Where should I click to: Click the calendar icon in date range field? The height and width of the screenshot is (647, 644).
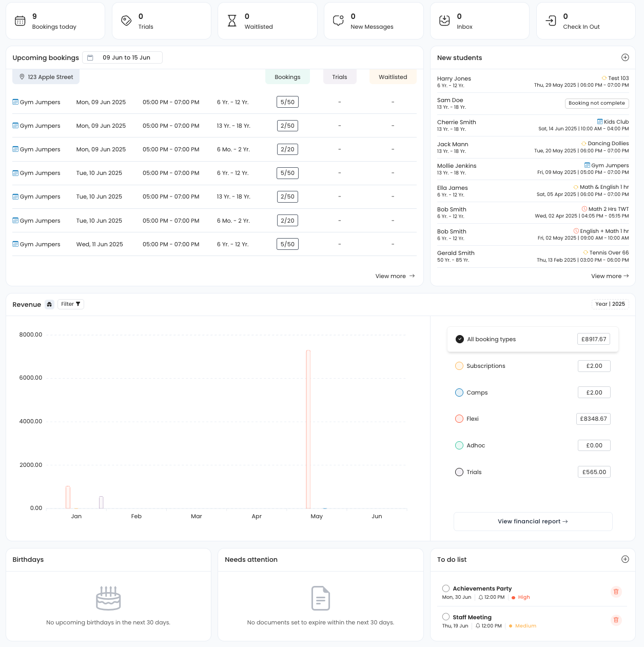90,57
